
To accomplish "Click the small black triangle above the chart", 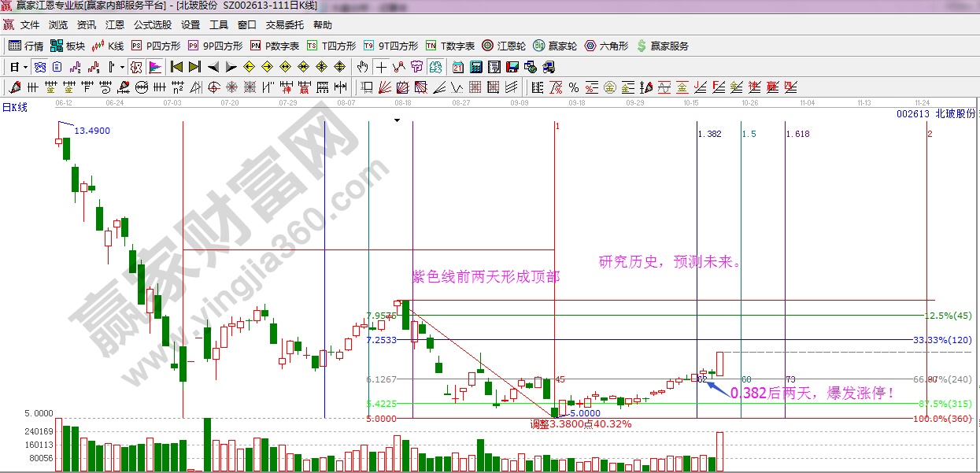I will tap(398, 120).
